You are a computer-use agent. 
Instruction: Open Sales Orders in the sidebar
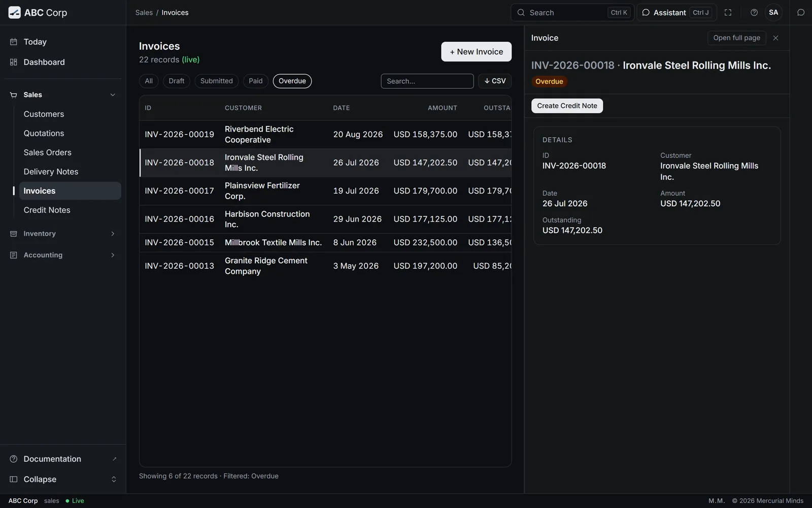tap(70, 152)
